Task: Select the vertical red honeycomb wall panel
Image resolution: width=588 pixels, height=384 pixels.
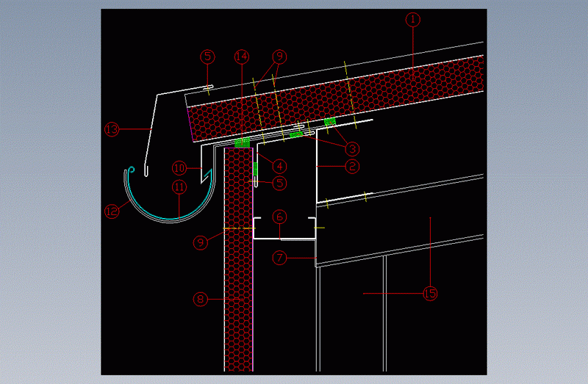Action: click(239, 294)
